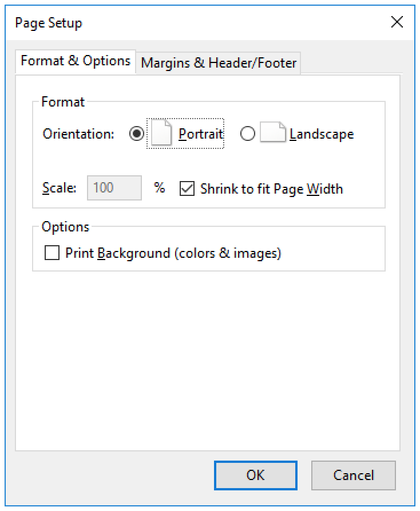Click the Portrait text label

point(200,134)
